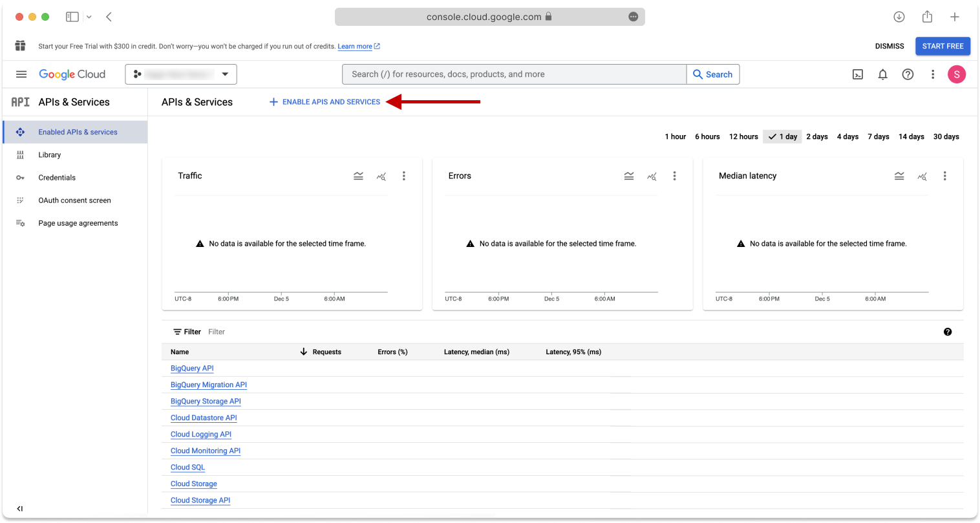This screenshot has height=523, width=980.
Task: Open the Safari sidebar chevron dropdown
Action: pos(89,16)
